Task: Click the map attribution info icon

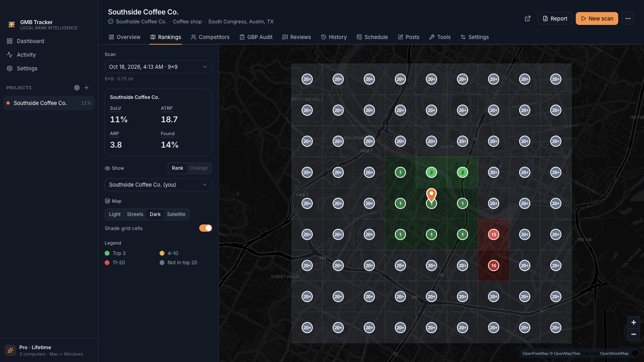Action: coord(635,354)
